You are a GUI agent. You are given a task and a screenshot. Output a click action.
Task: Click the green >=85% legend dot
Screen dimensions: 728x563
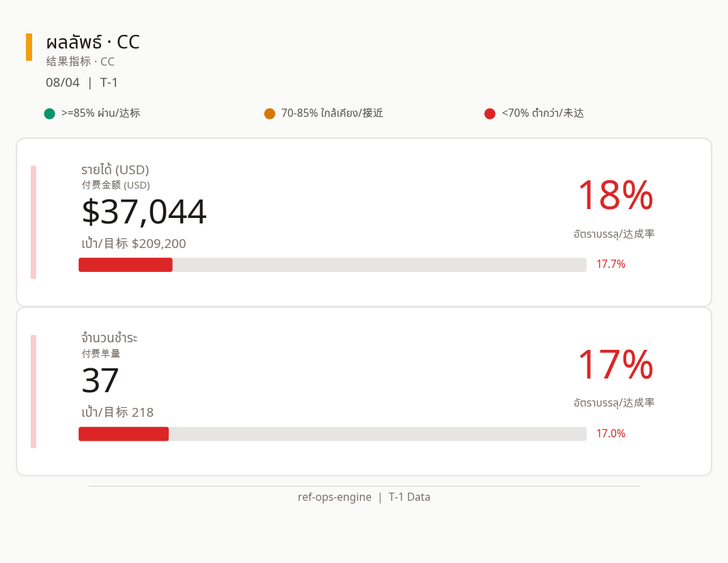[49, 113]
